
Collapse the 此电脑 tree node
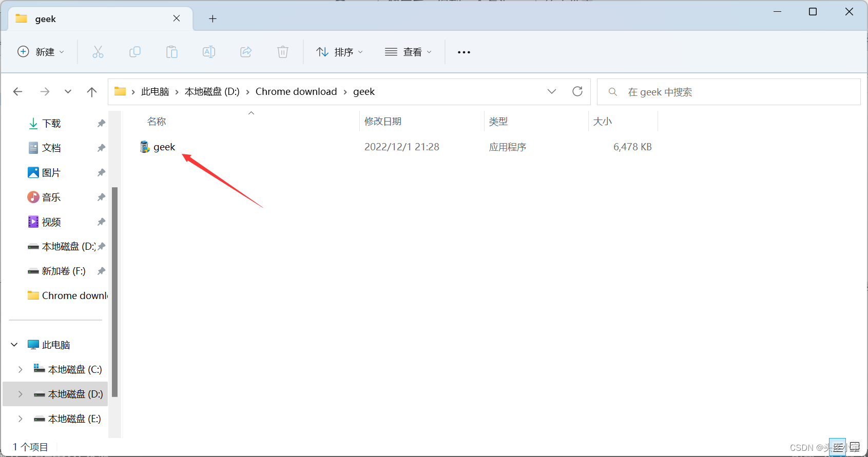14,345
